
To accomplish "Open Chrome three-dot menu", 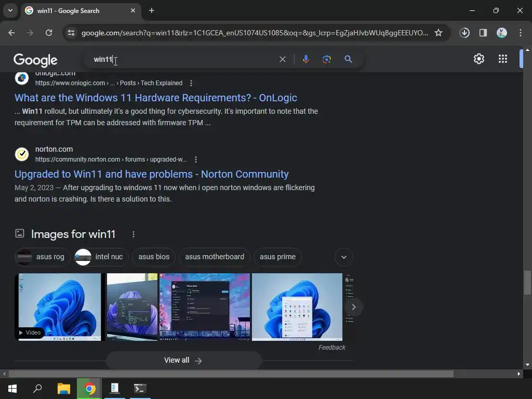I will 521,33.
